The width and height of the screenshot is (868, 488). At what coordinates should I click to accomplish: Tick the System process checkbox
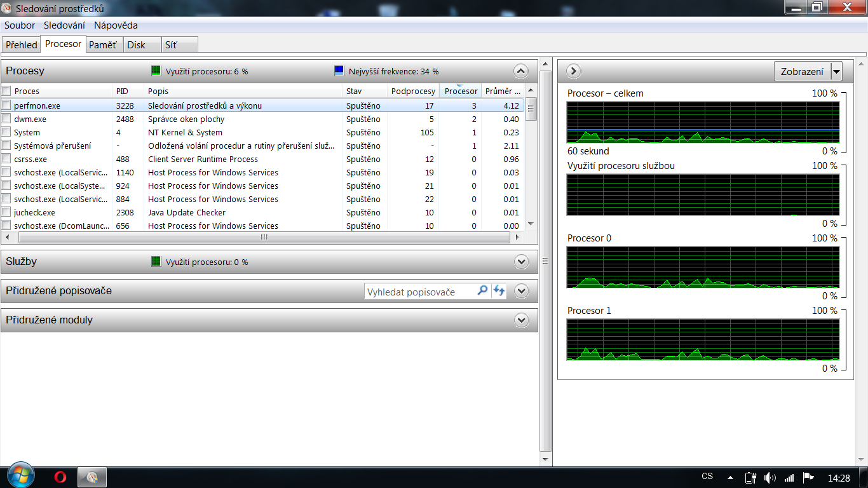point(6,132)
